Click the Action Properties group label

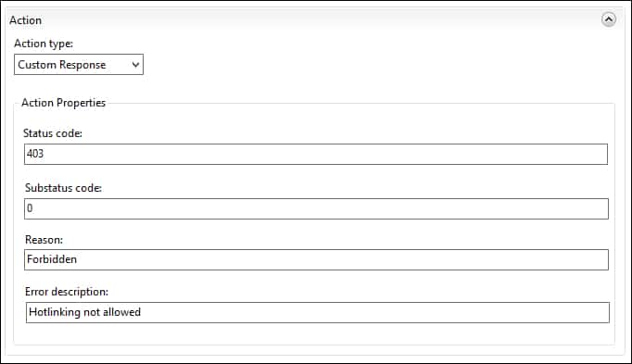tap(63, 103)
